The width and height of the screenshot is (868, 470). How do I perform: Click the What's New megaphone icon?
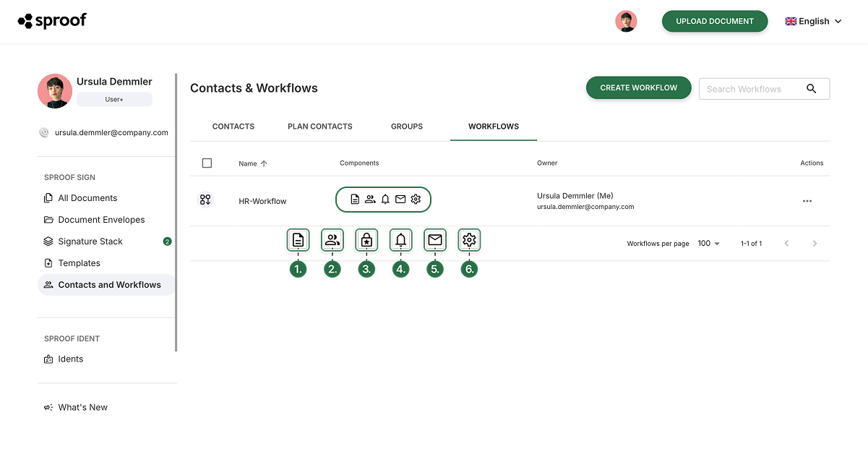(48, 407)
